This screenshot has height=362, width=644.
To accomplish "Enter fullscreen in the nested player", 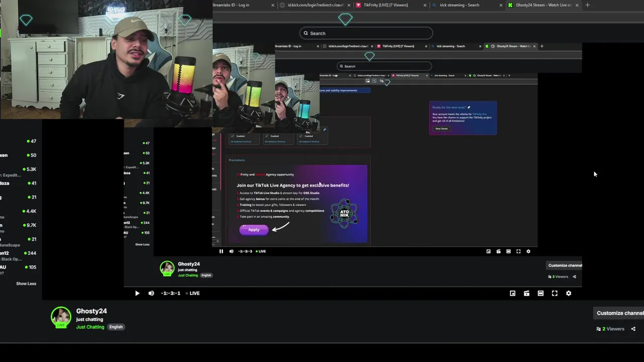I will pos(518,251).
